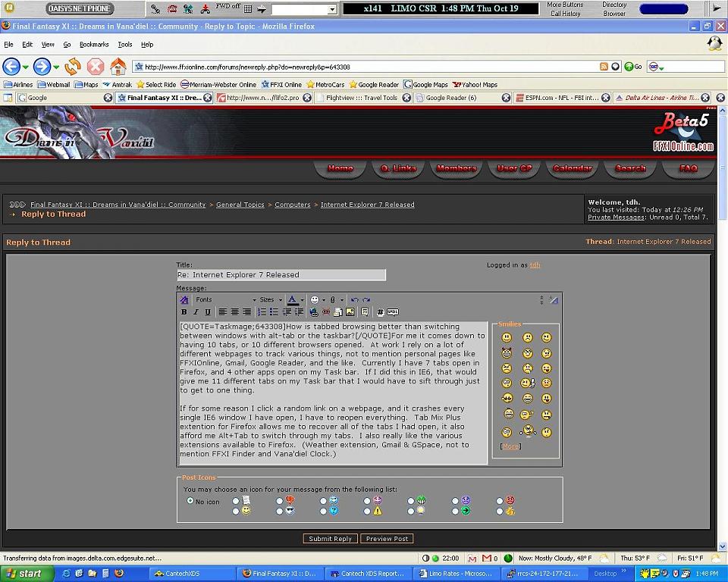Open the Back button history dropdown arrow
728x582 pixels.
(26, 67)
